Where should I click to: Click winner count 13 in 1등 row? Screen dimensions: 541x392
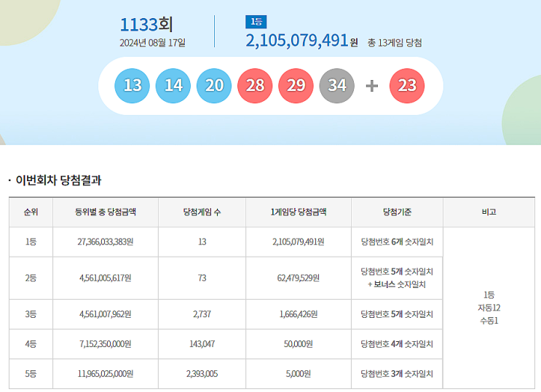(202, 241)
